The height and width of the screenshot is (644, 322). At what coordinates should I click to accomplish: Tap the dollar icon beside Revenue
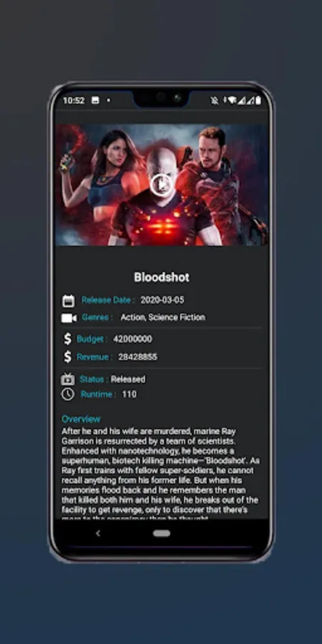click(68, 356)
